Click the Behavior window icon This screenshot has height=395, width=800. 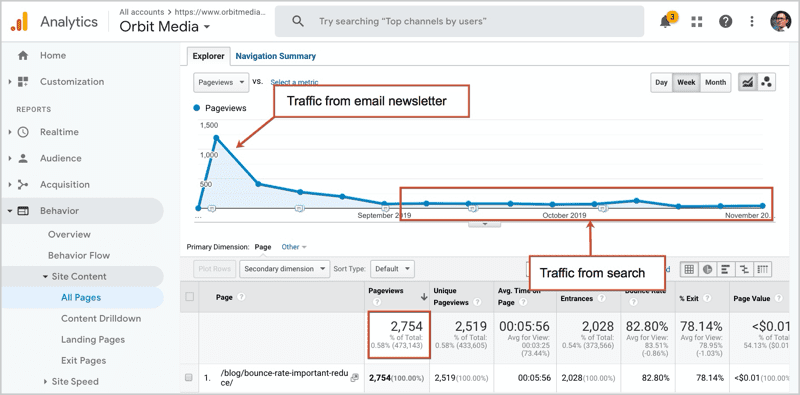pos(23,211)
